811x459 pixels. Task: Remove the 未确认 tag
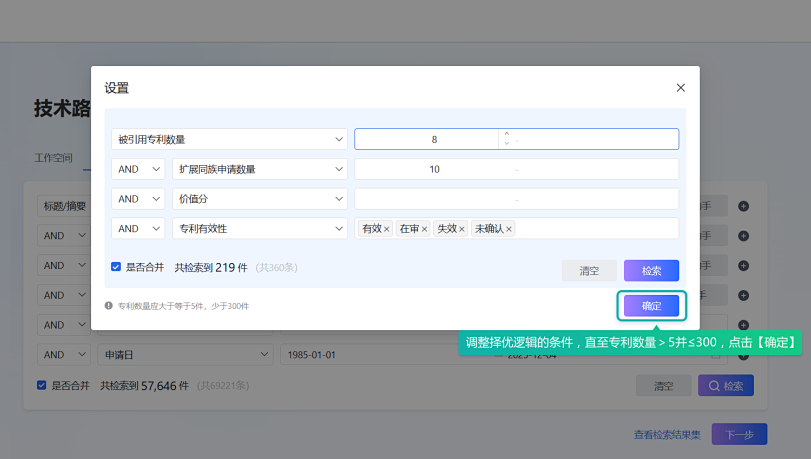[509, 229]
